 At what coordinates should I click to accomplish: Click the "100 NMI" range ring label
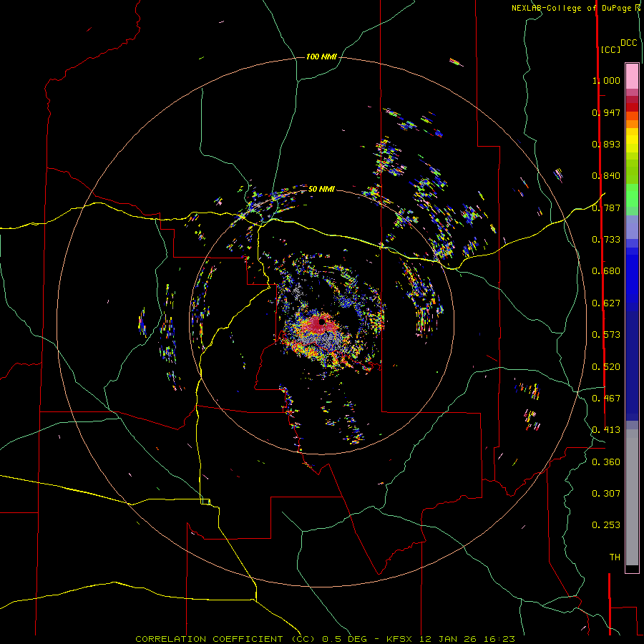pyautogui.click(x=321, y=57)
